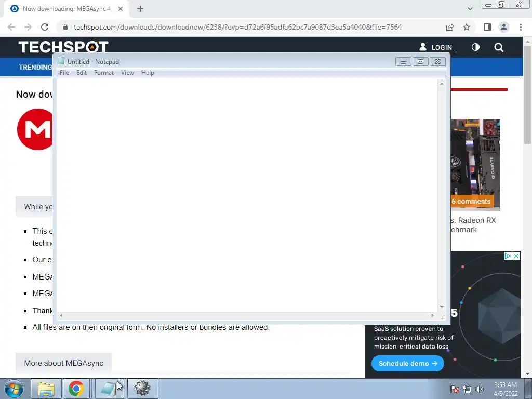Click the Action Center flag tray icon
Viewport: 532px width, 399px height.
click(455, 389)
